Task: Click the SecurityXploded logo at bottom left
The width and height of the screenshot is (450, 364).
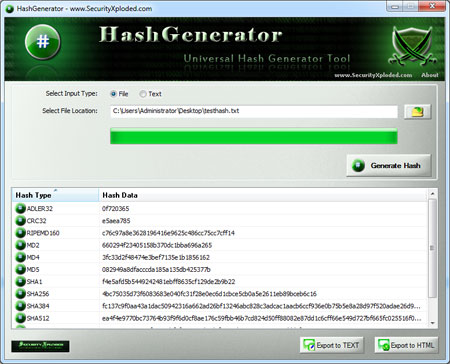Action: tap(40, 346)
